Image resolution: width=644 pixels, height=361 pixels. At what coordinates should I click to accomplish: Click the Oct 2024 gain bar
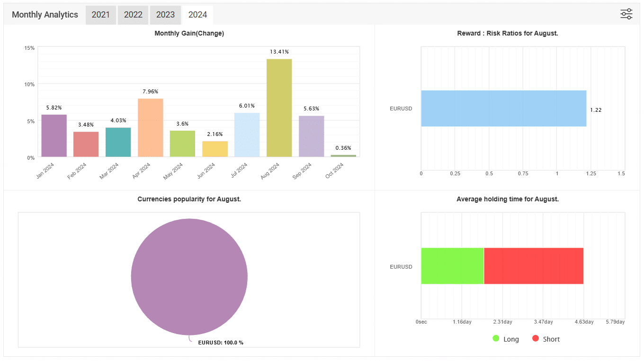coord(343,155)
